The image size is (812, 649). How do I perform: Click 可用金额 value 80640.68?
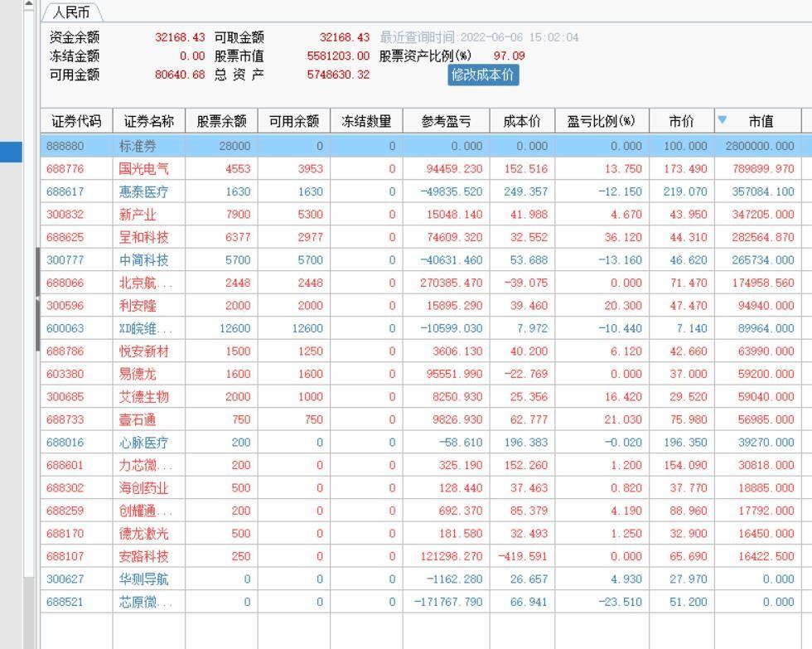tap(180, 75)
